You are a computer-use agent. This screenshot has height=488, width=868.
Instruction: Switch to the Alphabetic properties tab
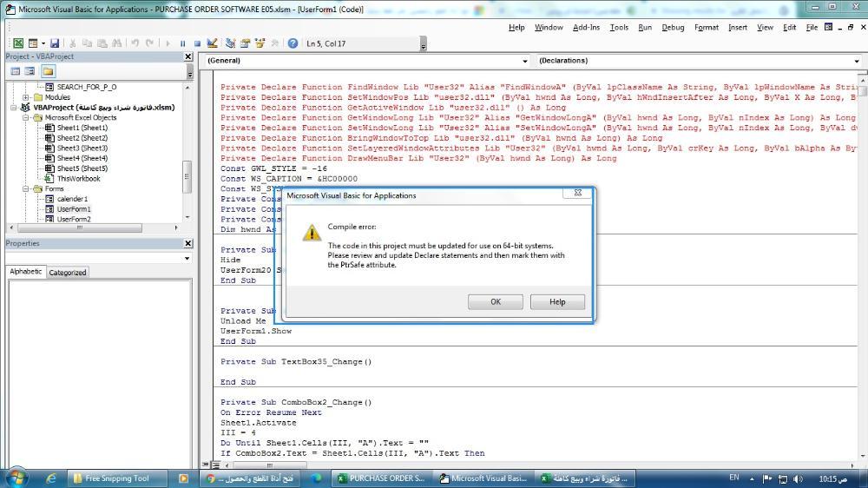click(x=25, y=272)
